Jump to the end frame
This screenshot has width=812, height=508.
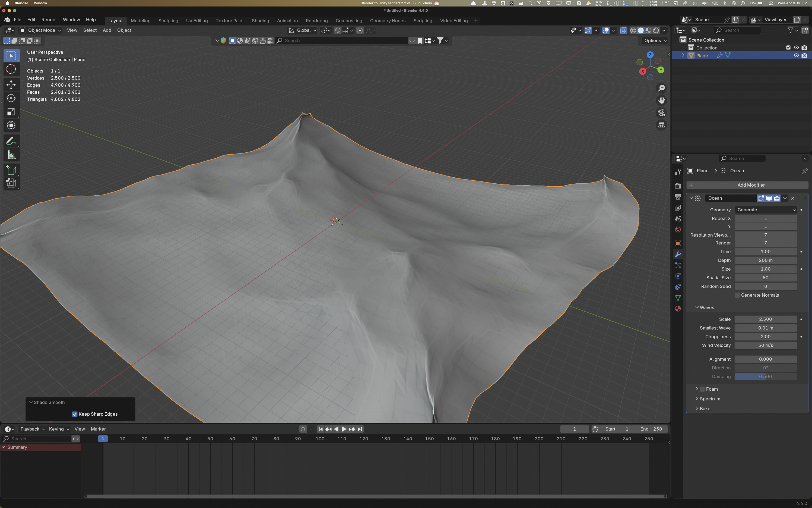360,429
